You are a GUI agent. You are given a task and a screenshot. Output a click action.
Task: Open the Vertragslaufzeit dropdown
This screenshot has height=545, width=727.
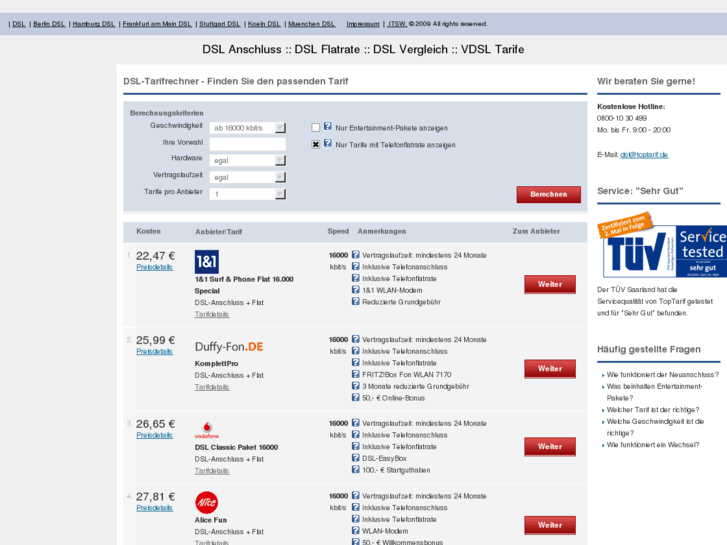coord(248,177)
